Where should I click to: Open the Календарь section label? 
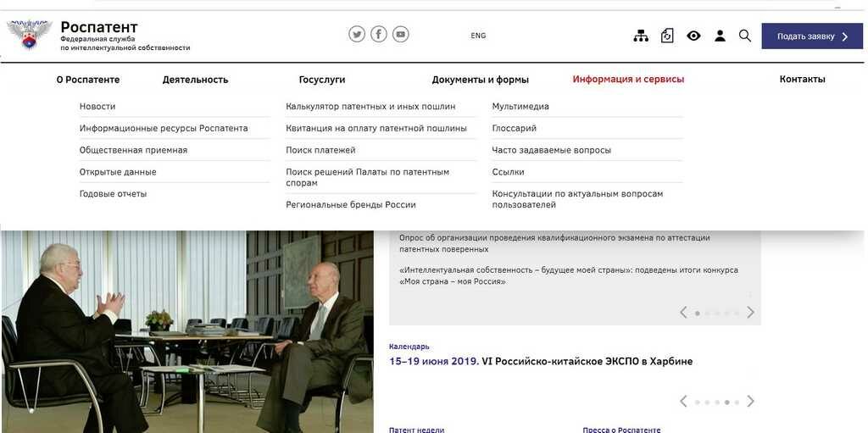coord(409,347)
